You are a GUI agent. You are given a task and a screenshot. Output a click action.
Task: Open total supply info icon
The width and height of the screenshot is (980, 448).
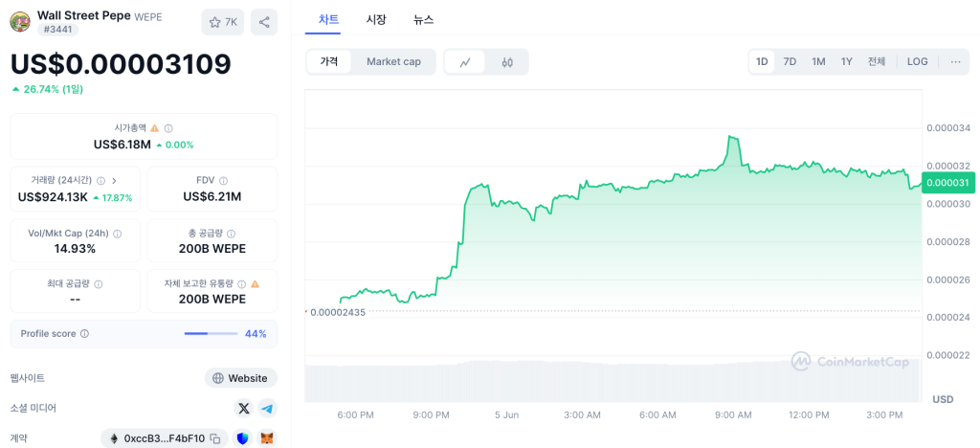(232, 233)
